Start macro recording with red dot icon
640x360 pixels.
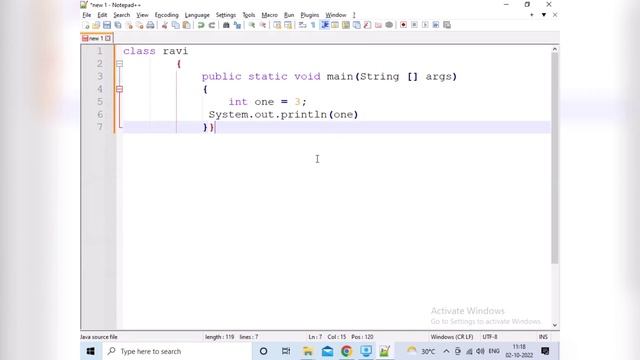[403, 25]
